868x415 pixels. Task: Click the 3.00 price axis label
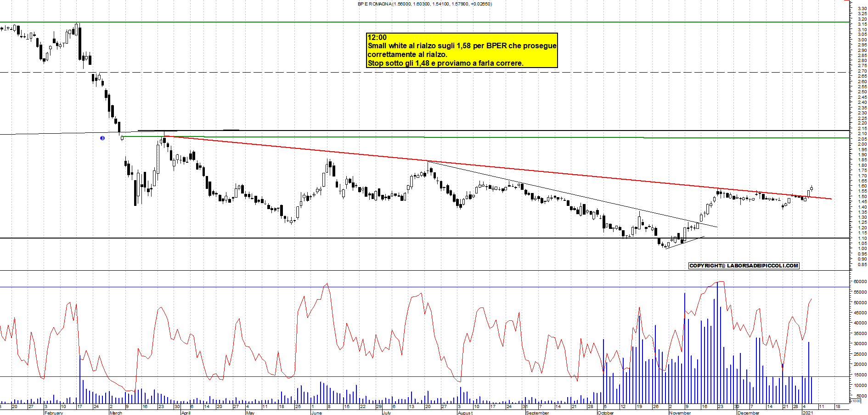point(862,40)
